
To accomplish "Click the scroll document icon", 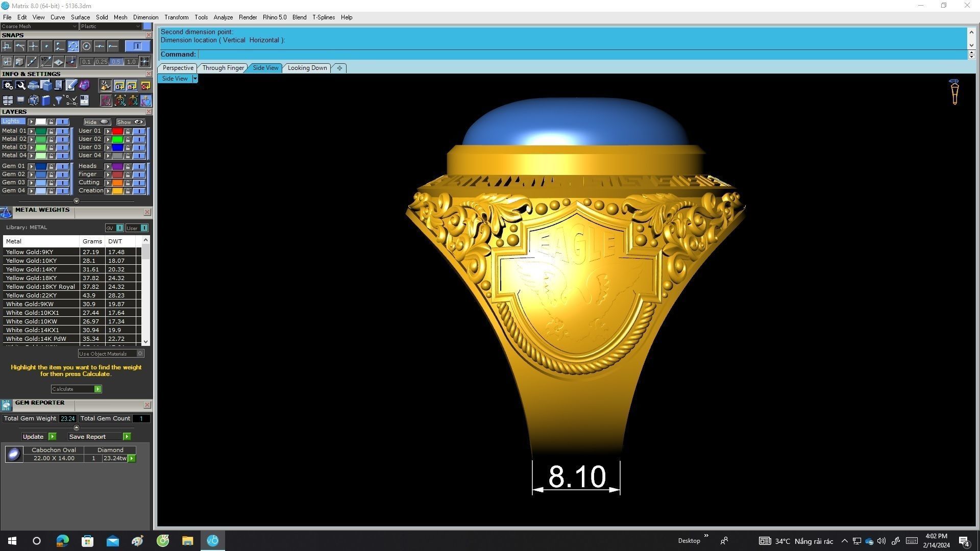I will point(58,85).
